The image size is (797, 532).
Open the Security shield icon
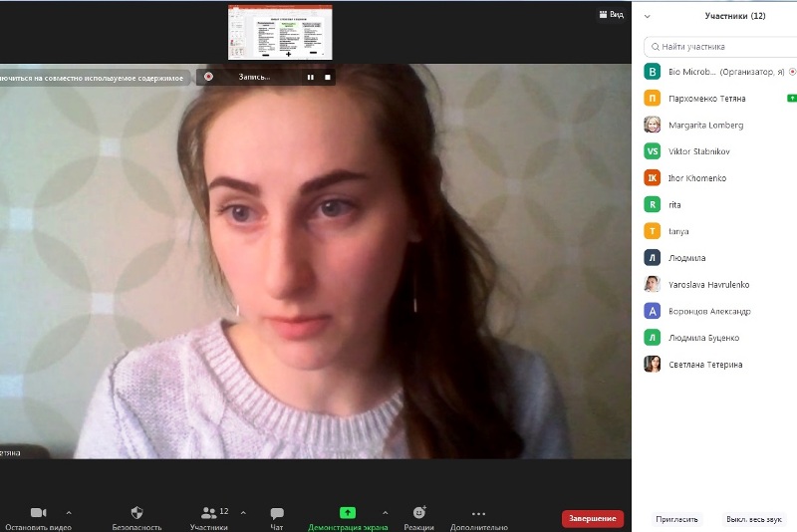coord(136,512)
